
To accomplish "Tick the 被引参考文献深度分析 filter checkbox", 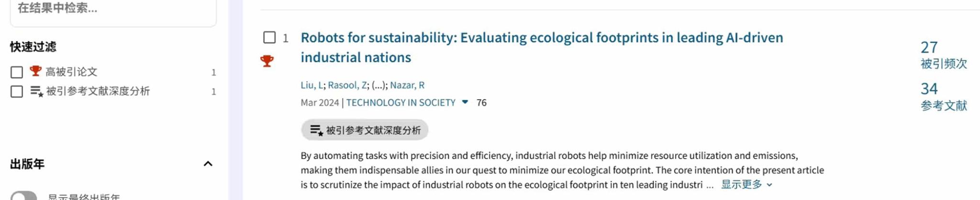I will 17,91.
